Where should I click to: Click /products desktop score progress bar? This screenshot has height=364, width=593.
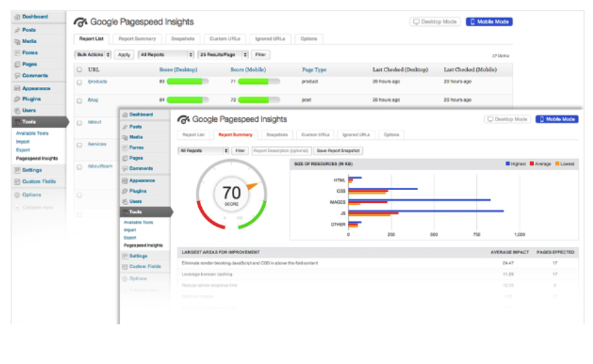(187, 82)
